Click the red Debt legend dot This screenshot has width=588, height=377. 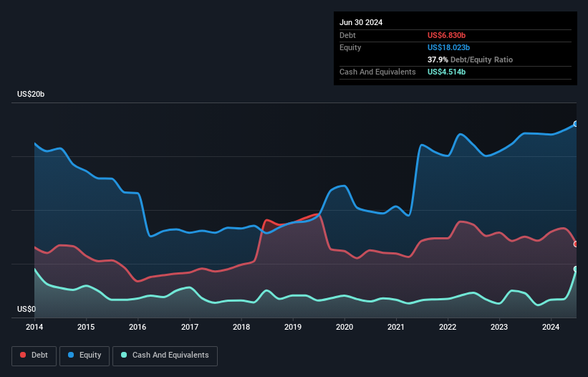[23, 355]
